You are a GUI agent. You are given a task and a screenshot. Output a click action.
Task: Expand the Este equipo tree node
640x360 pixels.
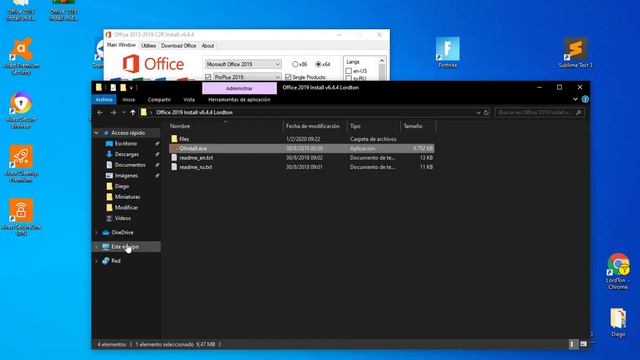pos(96,247)
